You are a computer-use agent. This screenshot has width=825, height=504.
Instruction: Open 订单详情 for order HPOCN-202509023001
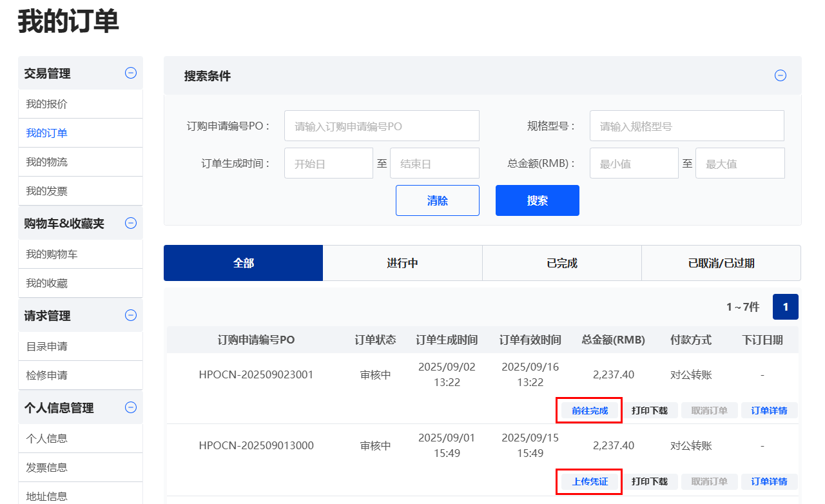coord(769,411)
